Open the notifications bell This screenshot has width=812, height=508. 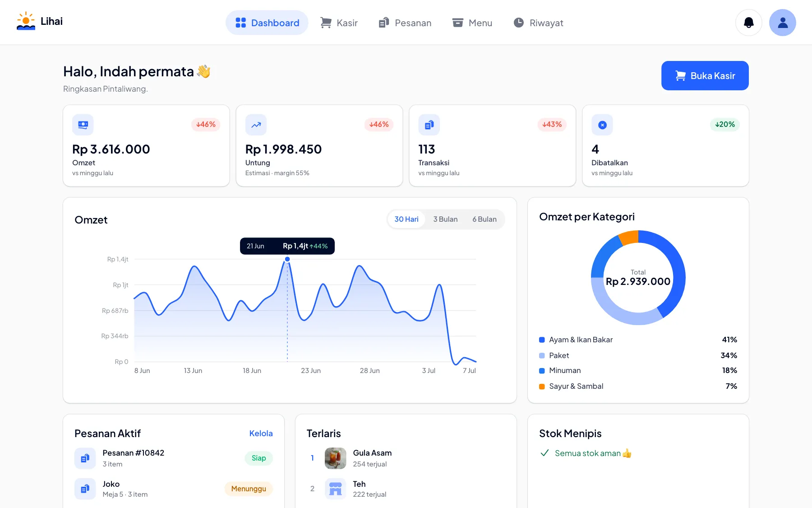coord(749,23)
